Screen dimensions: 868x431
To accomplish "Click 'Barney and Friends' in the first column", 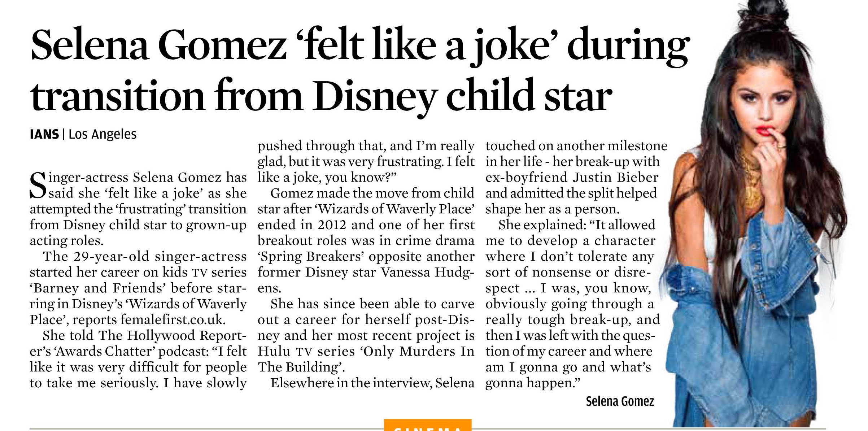I will click(x=98, y=288).
